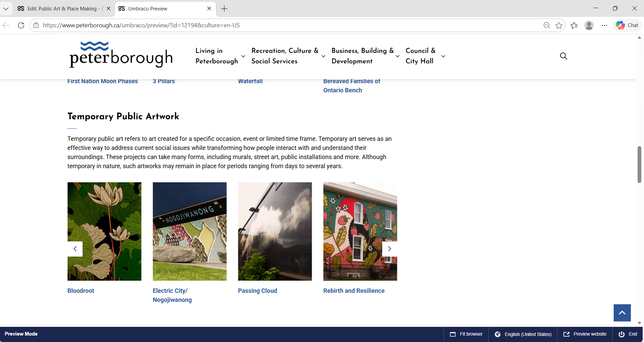Click the scrollbar down arrow
The height and width of the screenshot is (342, 644).
pyautogui.click(x=639, y=323)
